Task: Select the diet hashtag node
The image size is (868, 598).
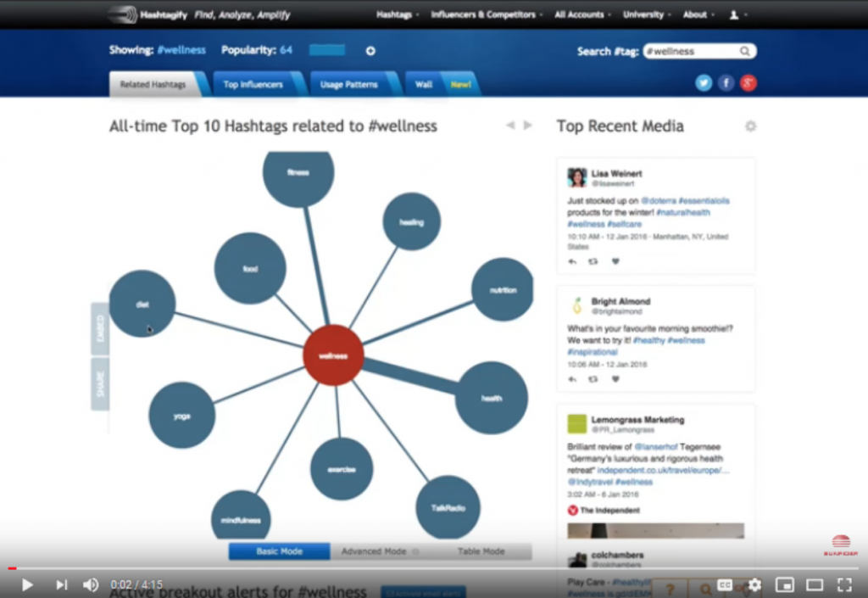Action: pyautogui.click(x=142, y=304)
